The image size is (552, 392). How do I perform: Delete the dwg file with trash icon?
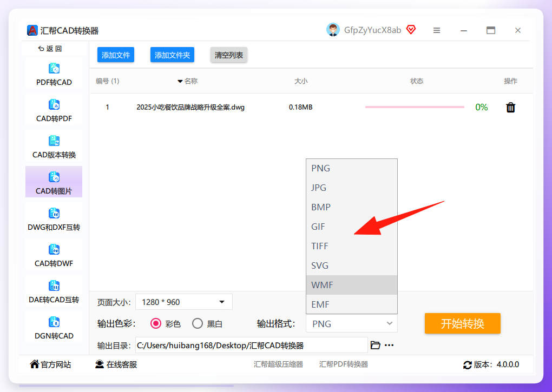tap(510, 107)
